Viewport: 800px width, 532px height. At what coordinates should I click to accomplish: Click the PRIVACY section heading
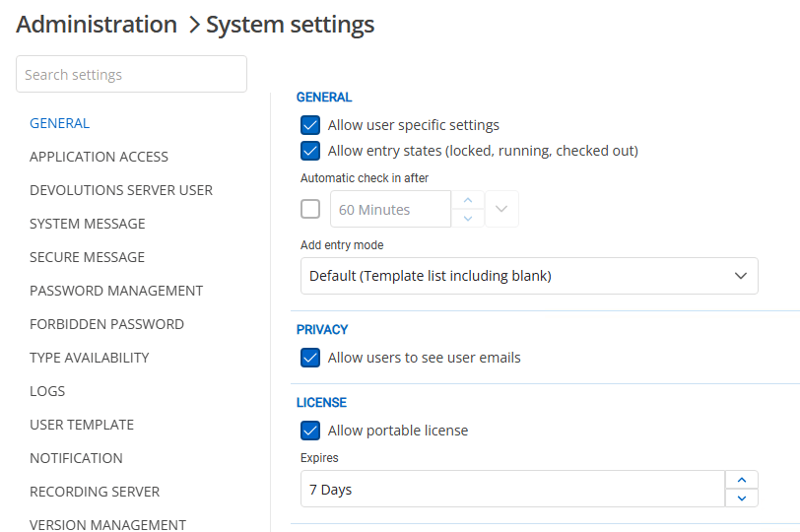(x=322, y=329)
